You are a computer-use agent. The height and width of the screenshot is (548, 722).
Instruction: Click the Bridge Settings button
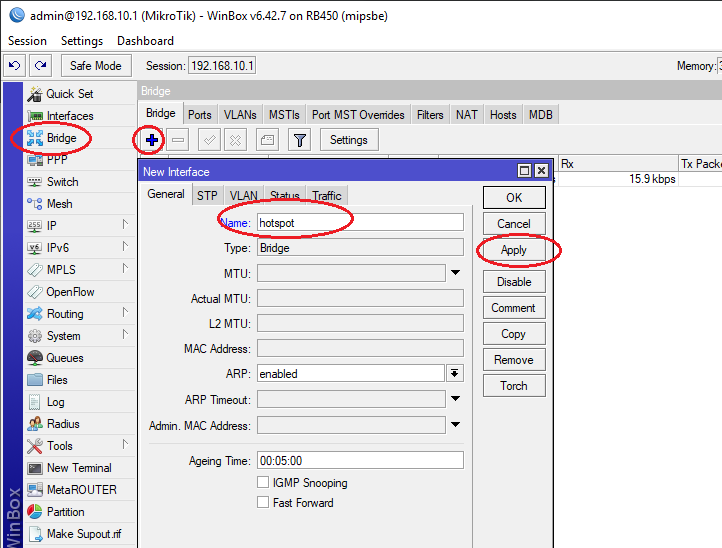[349, 140]
